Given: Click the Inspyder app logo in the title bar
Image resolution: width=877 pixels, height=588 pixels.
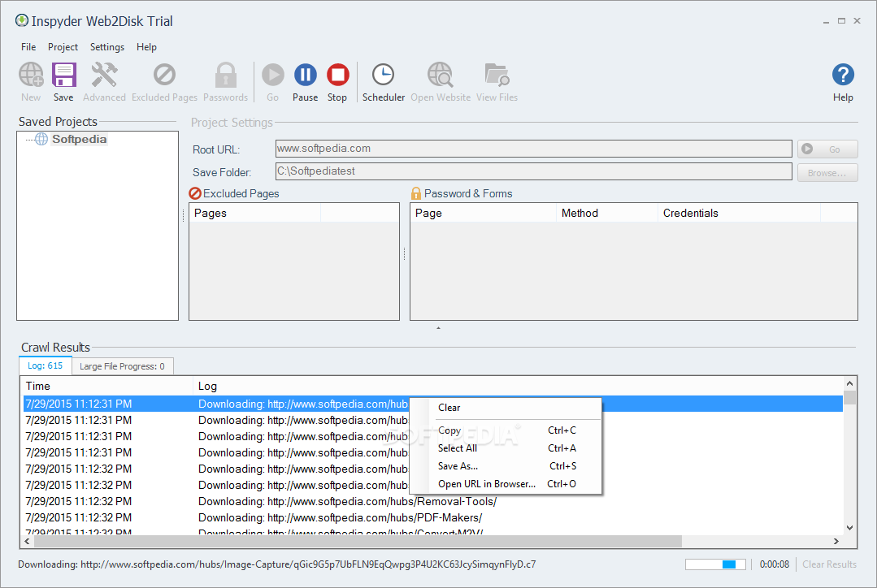Looking at the screenshot, I should click(x=22, y=21).
